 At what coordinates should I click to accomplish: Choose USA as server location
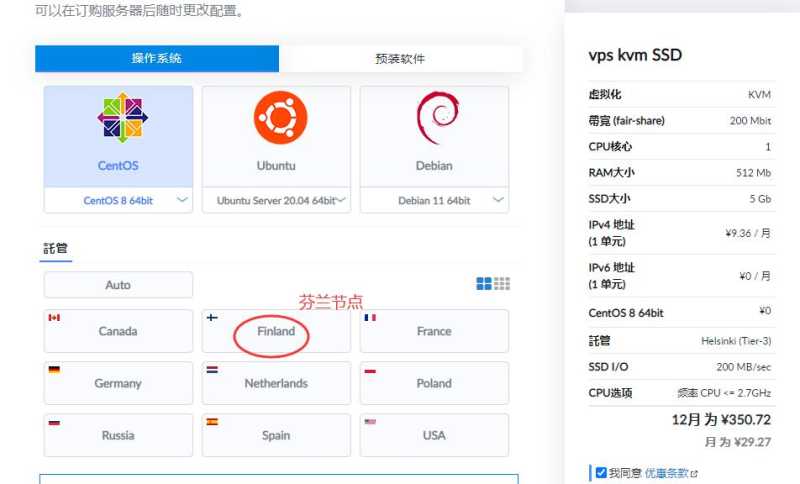pyautogui.click(x=434, y=435)
